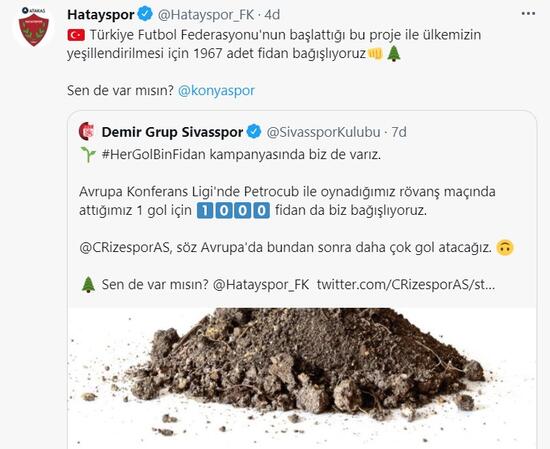
Task: Click the Turkish flag emoji
Action: coord(76,35)
